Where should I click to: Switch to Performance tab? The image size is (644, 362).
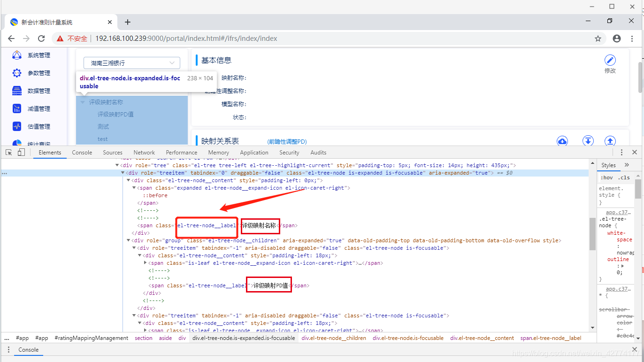[182, 153]
